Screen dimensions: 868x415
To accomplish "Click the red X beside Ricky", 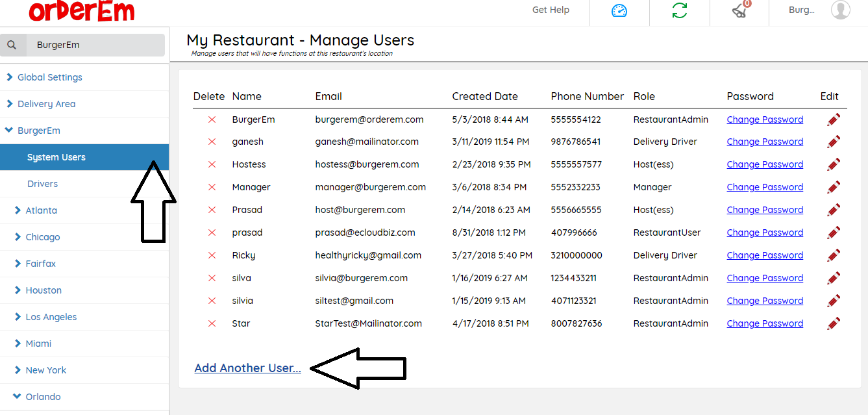I will [x=212, y=255].
